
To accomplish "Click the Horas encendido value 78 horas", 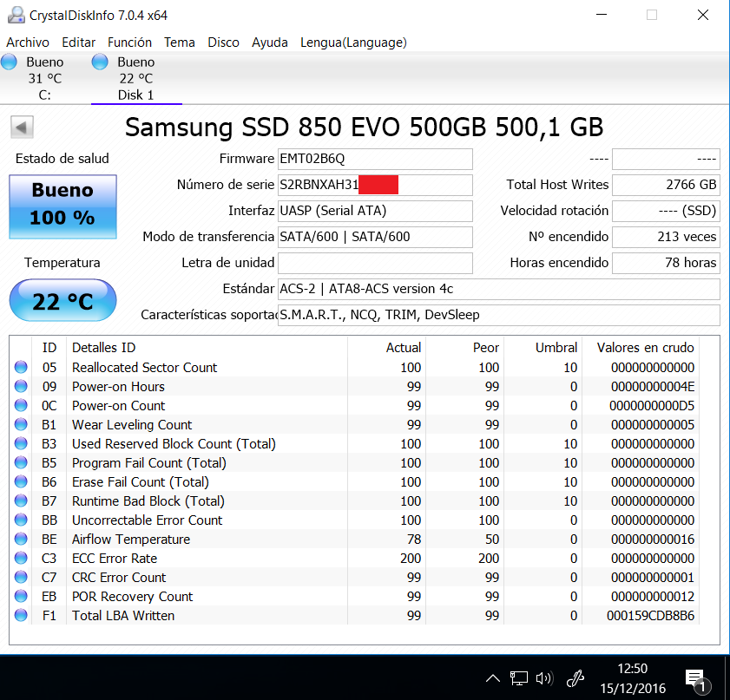I will click(667, 263).
